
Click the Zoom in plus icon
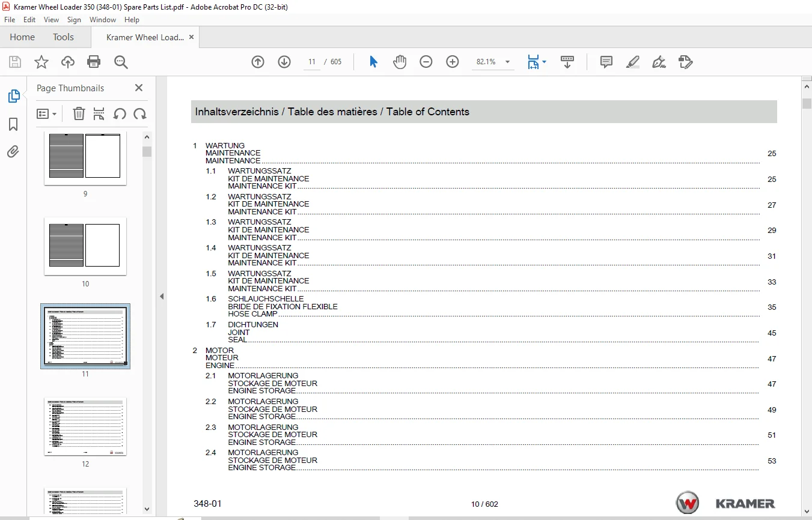[453, 62]
